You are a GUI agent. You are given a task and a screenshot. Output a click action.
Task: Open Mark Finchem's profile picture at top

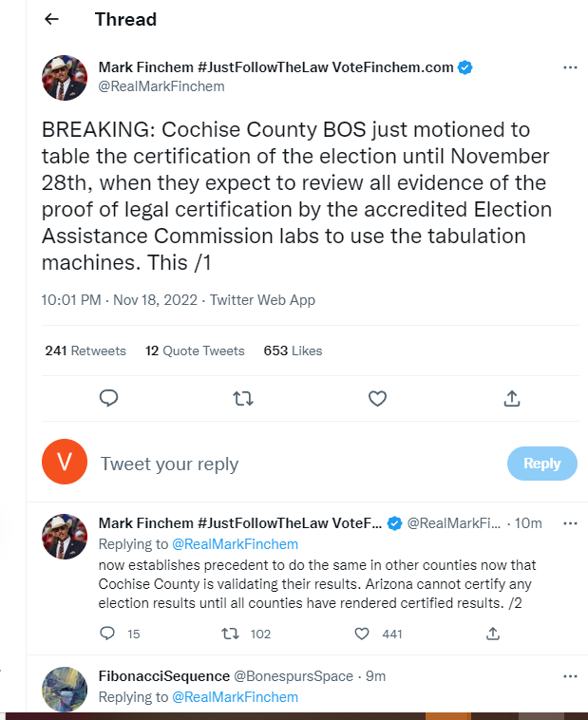tap(65, 77)
